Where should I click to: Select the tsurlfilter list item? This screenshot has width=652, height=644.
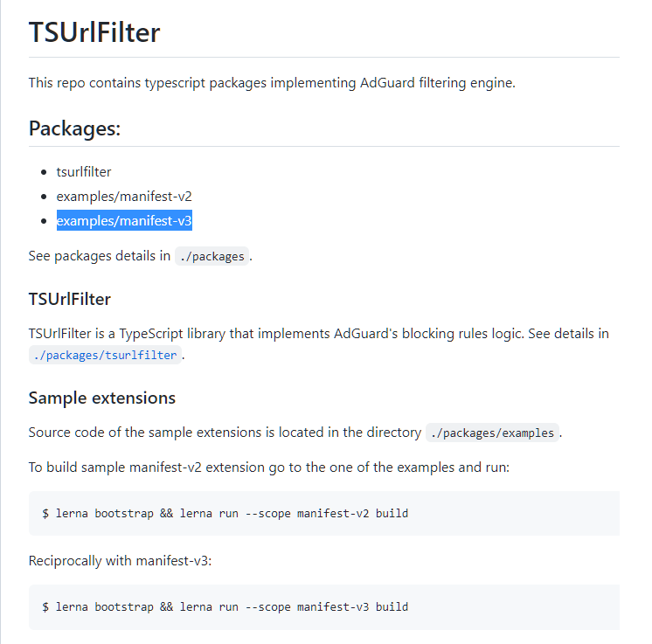[84, 172]
